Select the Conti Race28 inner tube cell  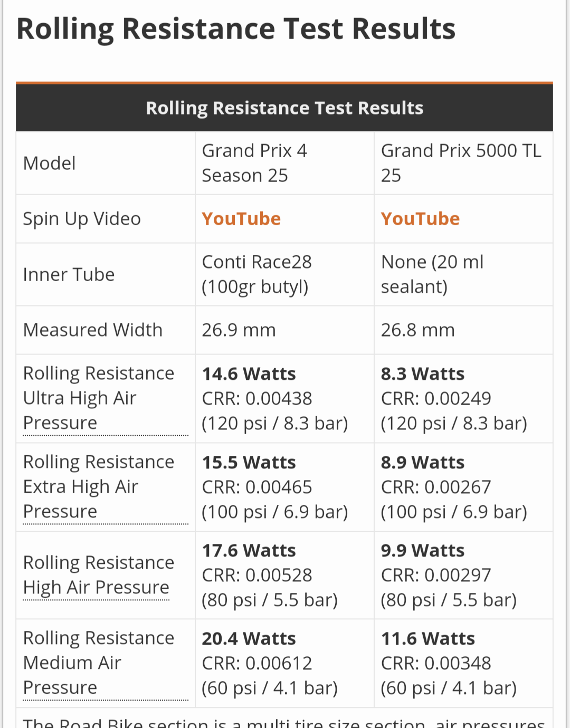pos(256,274)
